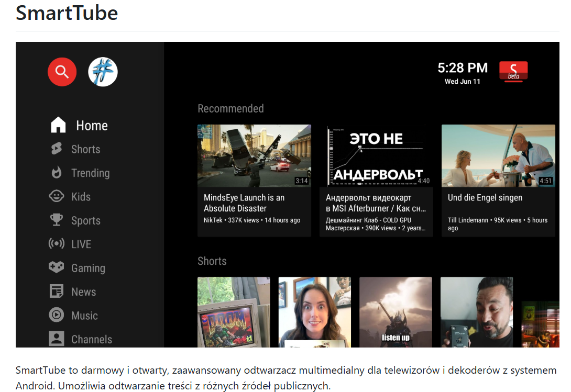571x392 pixels.
Task: Click the 'Und die Engel singen' title text
Action: pos(485,198)
